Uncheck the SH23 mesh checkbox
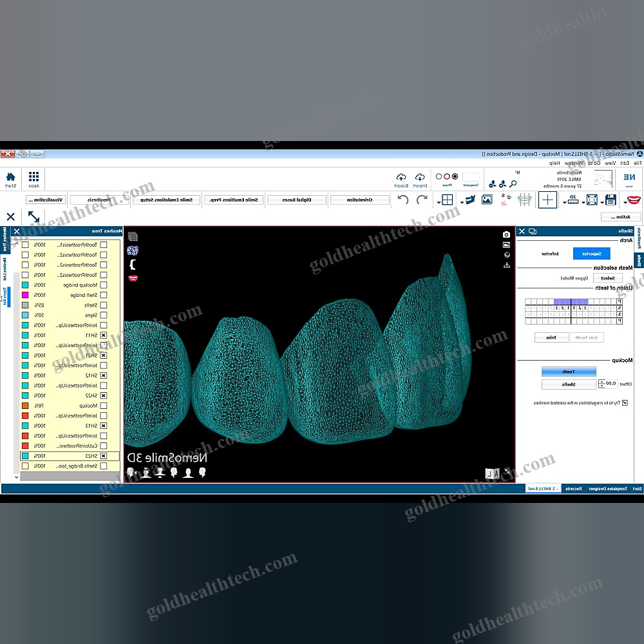This screenshot has width=644, height=644. tap(104, 456)
